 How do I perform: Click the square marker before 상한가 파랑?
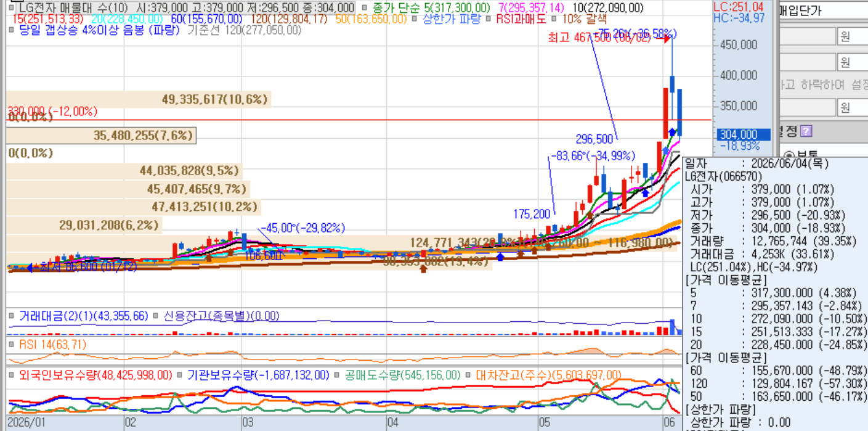(415, 18)
